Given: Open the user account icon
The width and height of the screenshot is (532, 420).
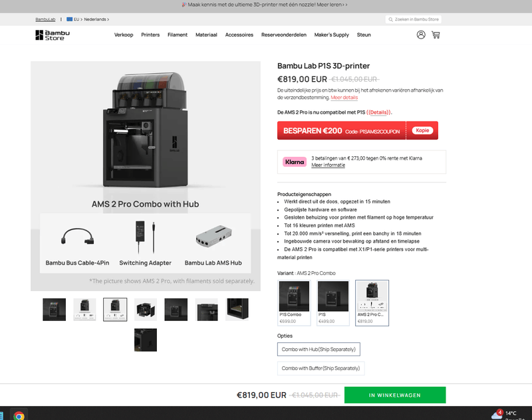Looking at the screenshot, I should click(x=421, y=35).
